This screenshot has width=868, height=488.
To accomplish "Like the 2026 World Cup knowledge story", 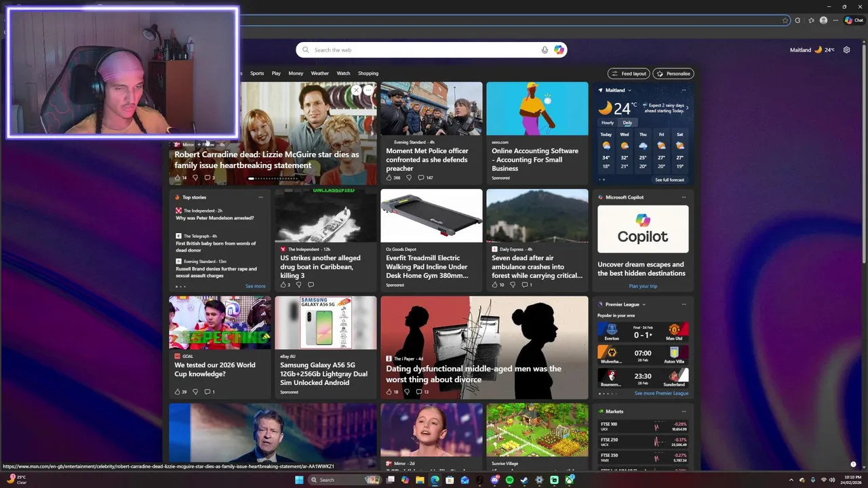I will (178, 392).
